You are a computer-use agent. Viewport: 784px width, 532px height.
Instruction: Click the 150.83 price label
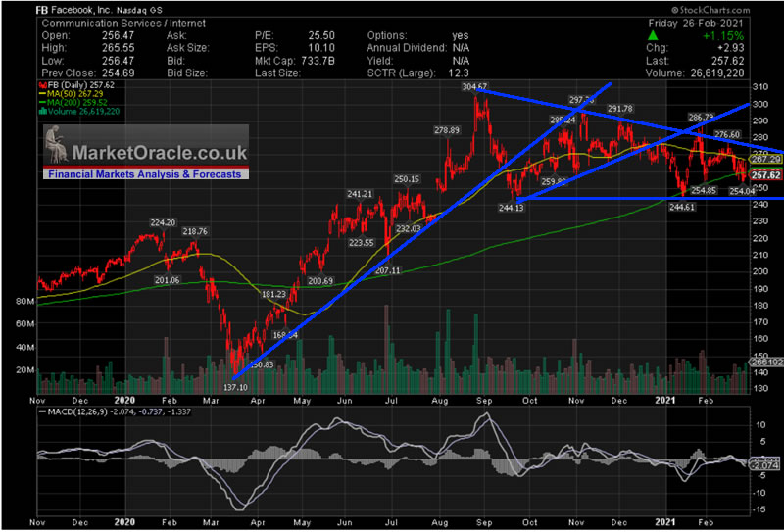[262, 365]
